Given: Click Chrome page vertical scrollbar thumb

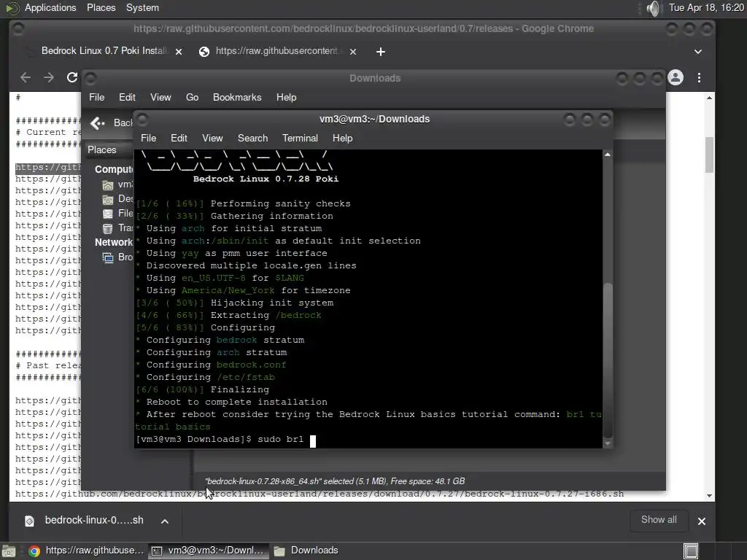Looking at the screenshot, I should click(x=709, y=155).
